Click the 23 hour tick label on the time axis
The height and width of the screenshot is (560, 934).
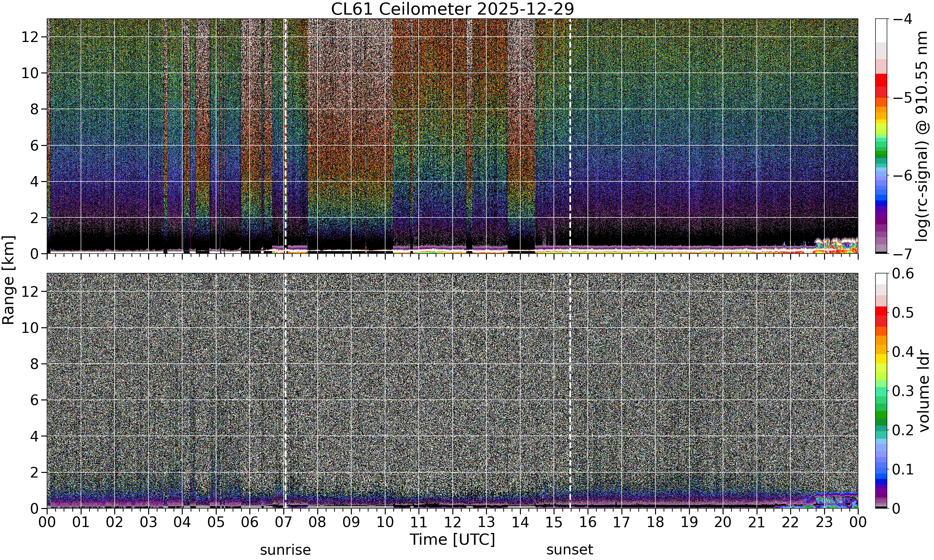(824, 523)
